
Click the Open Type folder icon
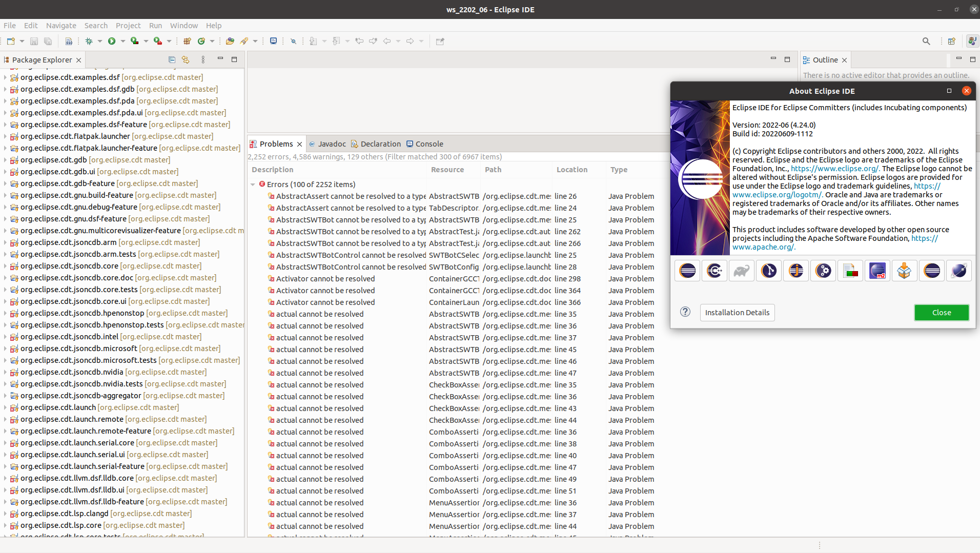click(230, 41)
